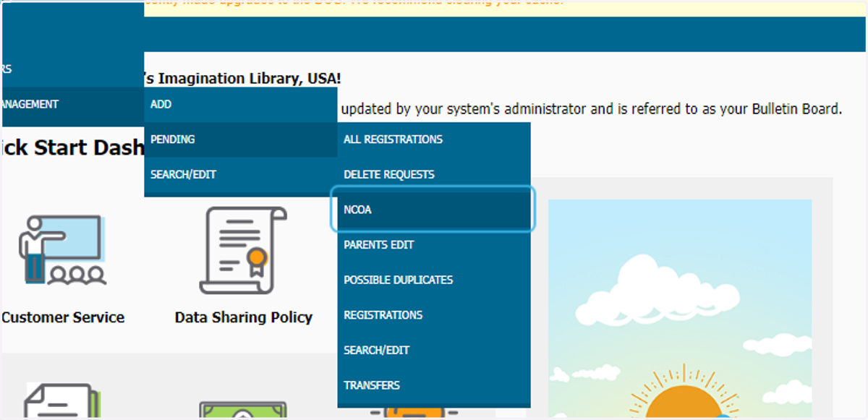Open SEARCH/EDIT in the pending submenu
868x420 pixels.
[x=434, y=350]
